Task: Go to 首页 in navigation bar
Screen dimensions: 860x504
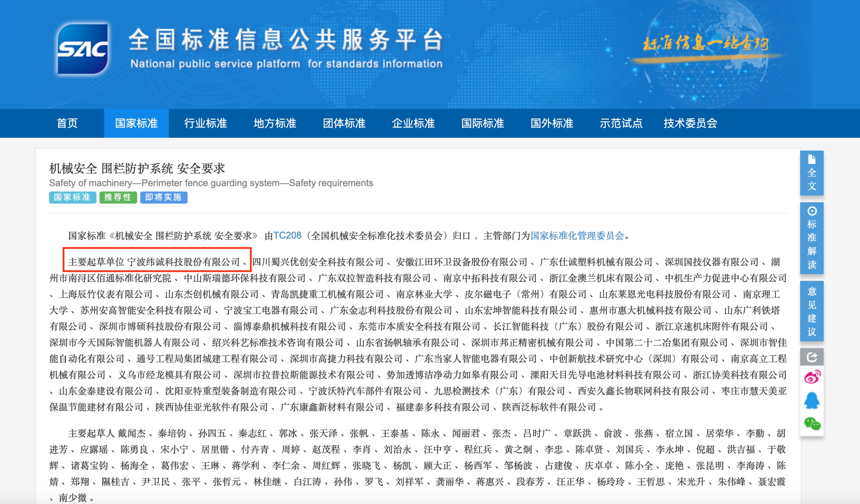Action: tap(67, 123)
